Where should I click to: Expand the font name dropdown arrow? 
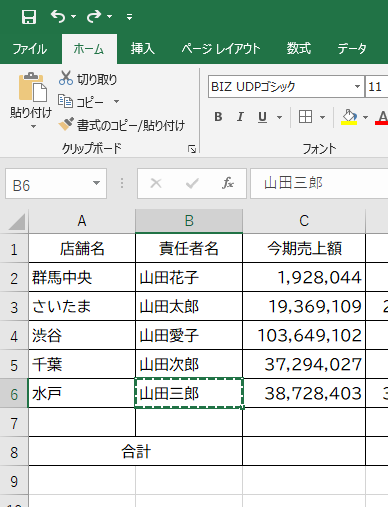[x=357, y=87]
